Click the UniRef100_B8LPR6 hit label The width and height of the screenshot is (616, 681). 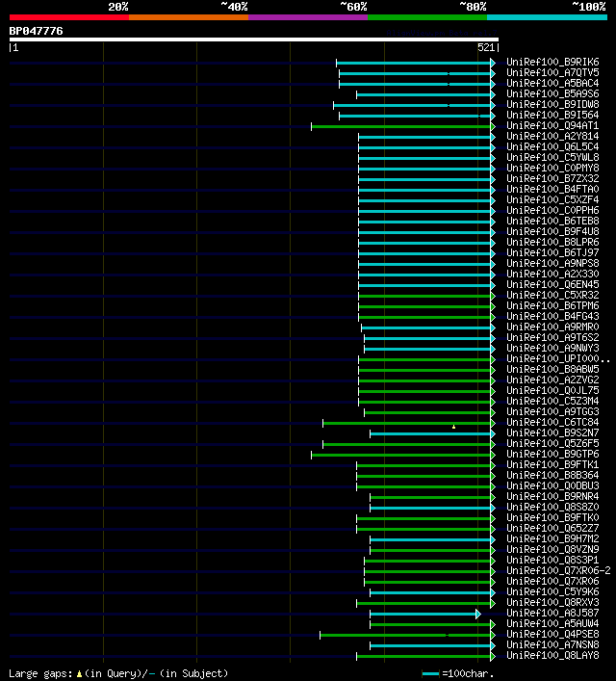(x=552, y=242)
